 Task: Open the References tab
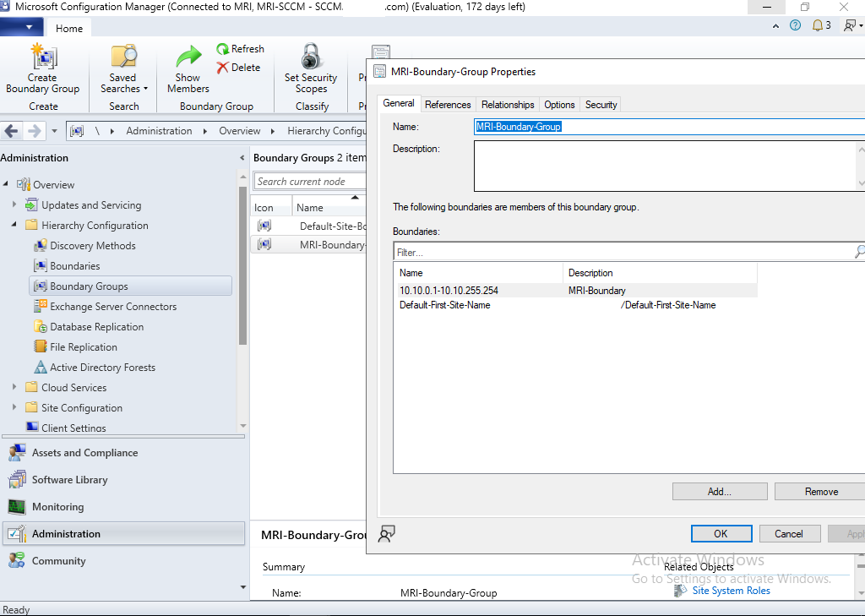click(x=448, y=104)
